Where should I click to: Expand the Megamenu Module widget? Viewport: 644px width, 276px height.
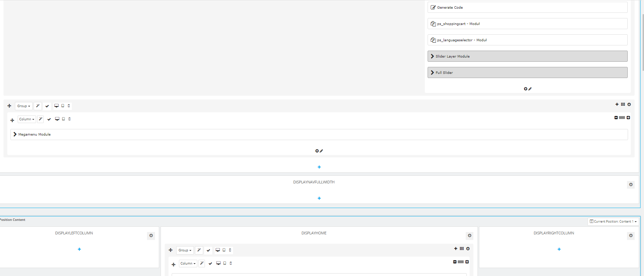(x=319, y=135)
